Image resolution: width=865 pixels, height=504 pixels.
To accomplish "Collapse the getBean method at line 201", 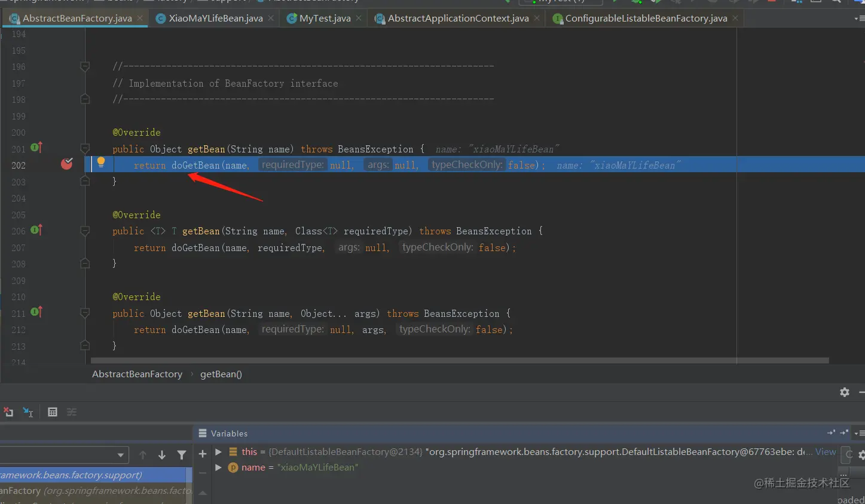I will [x=85, y=148].
